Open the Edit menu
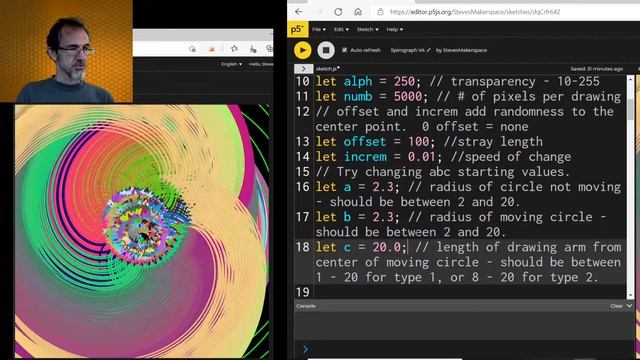The image size is (640, 360). 341,29
